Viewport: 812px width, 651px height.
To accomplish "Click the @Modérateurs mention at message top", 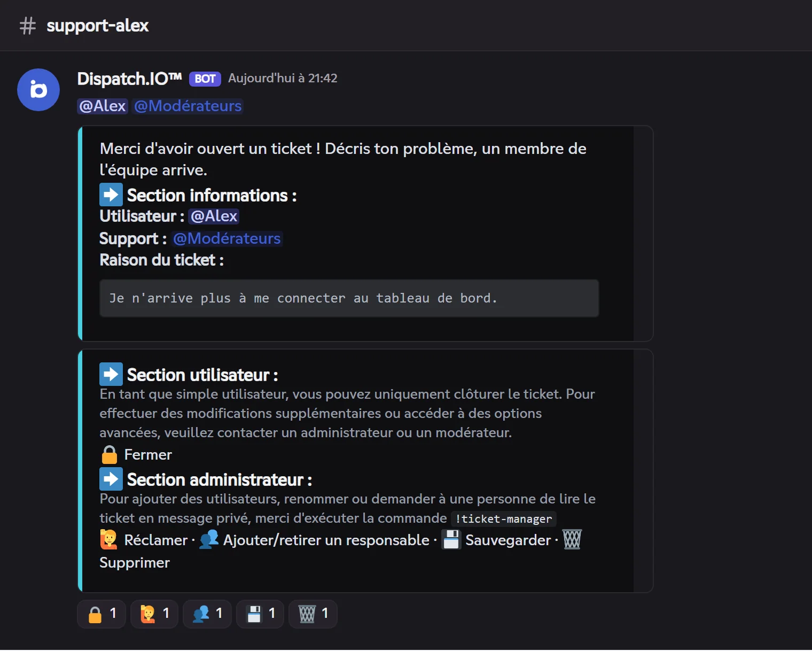I will [x=188, y=106].
